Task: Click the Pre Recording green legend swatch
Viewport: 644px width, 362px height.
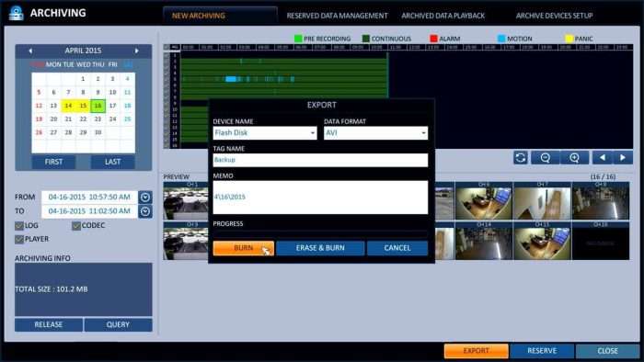Action: coord(298,39)
